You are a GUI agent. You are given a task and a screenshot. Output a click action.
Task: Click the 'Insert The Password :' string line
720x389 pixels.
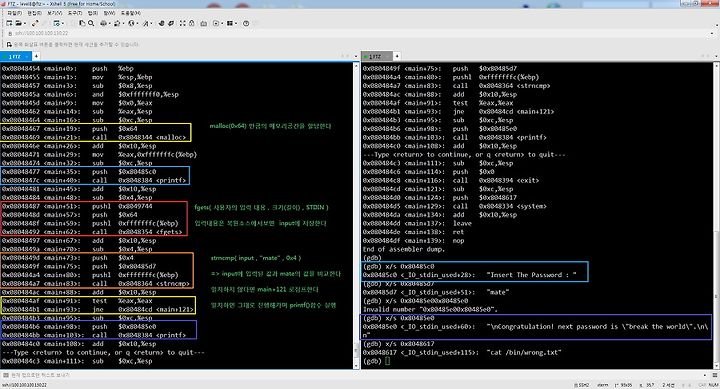[469, 275]
